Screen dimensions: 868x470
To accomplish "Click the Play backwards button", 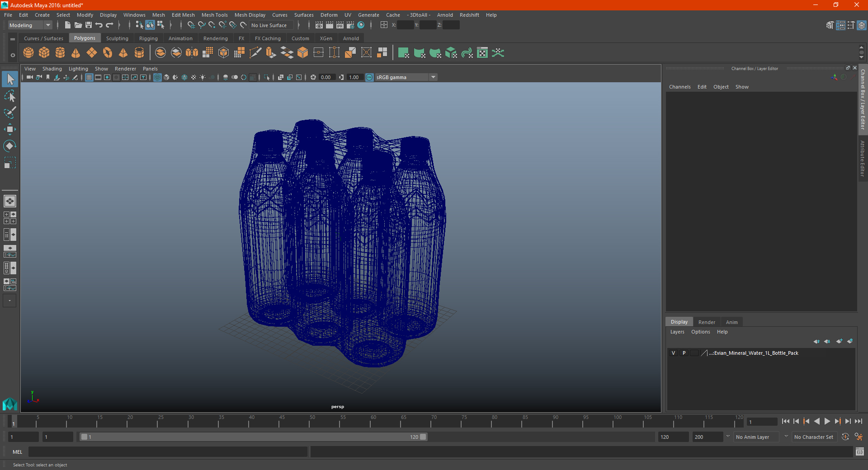I will pyautogui.click(x=817, y=421).
